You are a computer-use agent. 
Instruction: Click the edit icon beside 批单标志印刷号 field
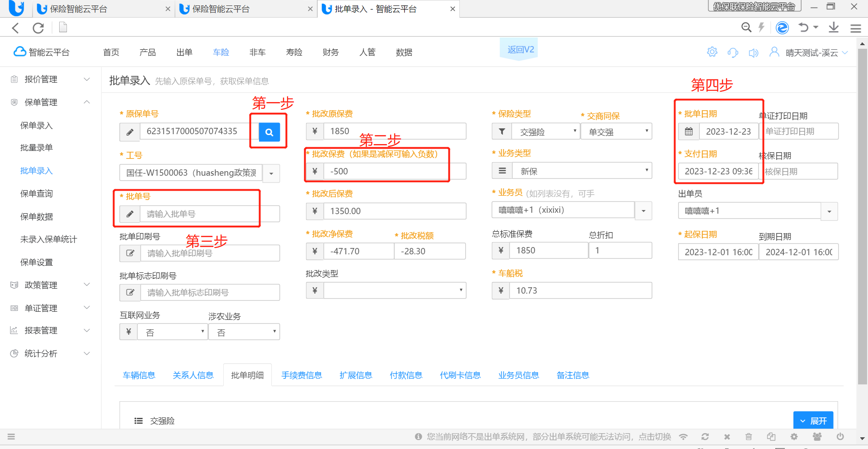point(130,292)
